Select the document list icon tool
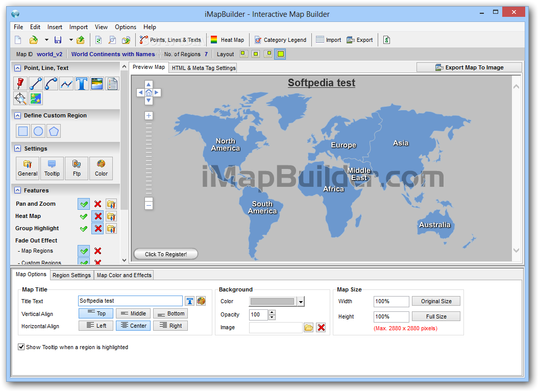The height and width of the screenshot is (392, 539). point(112,84)
